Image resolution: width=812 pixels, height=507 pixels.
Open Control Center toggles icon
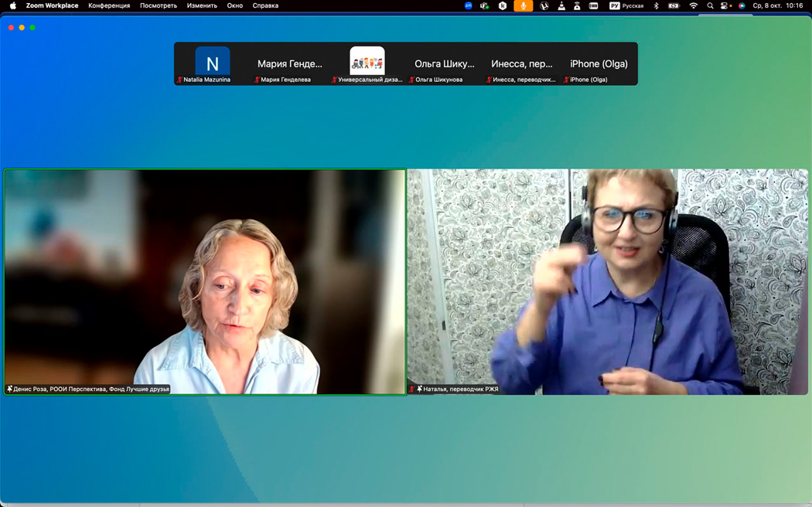pyautogui.click(x=725, y=5)
